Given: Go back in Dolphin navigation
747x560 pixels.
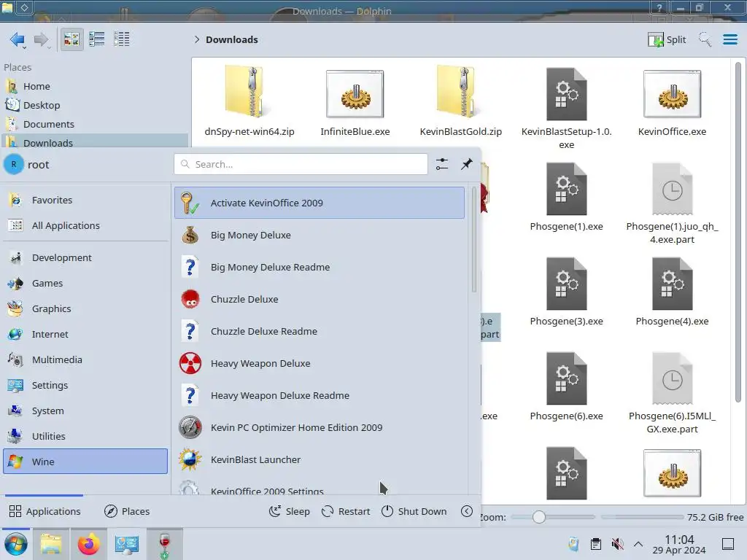Looking at the screenshot, I should (18, 39).
